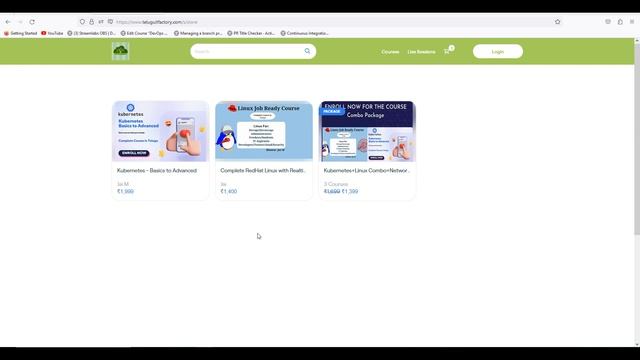640x360 pixels.
Task: Click the page vertical scrollbar thumb
Action: click(x=637, y=139)
